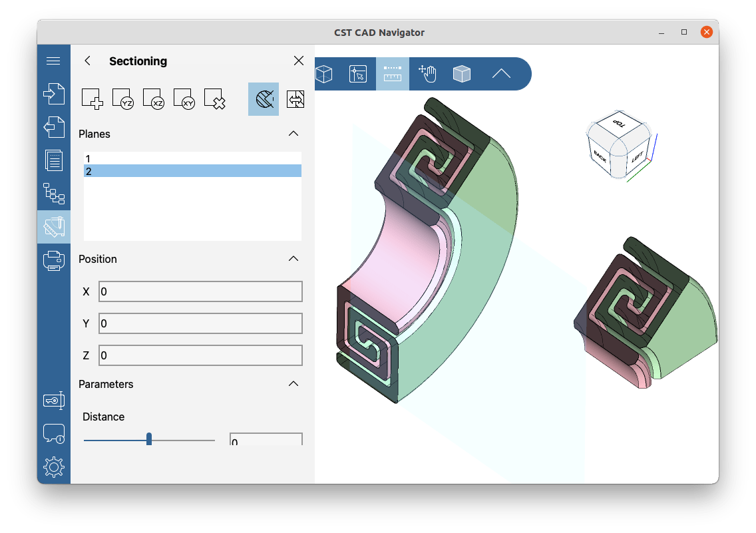Select the pan hand tool

tap(427, 74)
